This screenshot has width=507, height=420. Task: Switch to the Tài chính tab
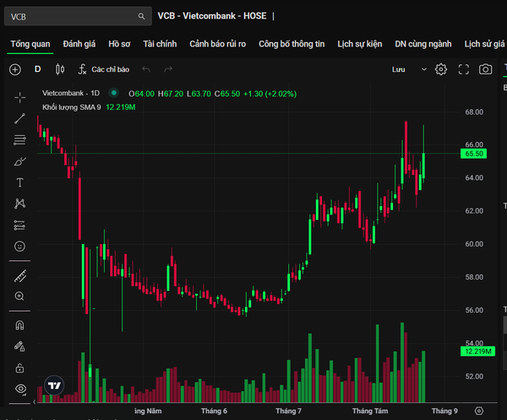160,44
